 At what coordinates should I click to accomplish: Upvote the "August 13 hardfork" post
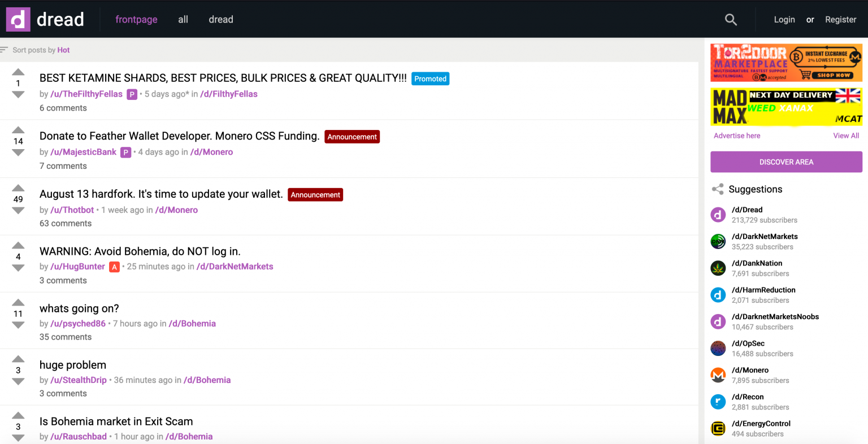18,188
